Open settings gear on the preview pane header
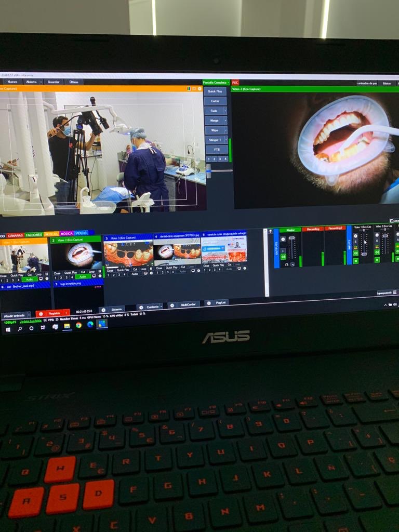The image size is (399, 532). [199, 89]
